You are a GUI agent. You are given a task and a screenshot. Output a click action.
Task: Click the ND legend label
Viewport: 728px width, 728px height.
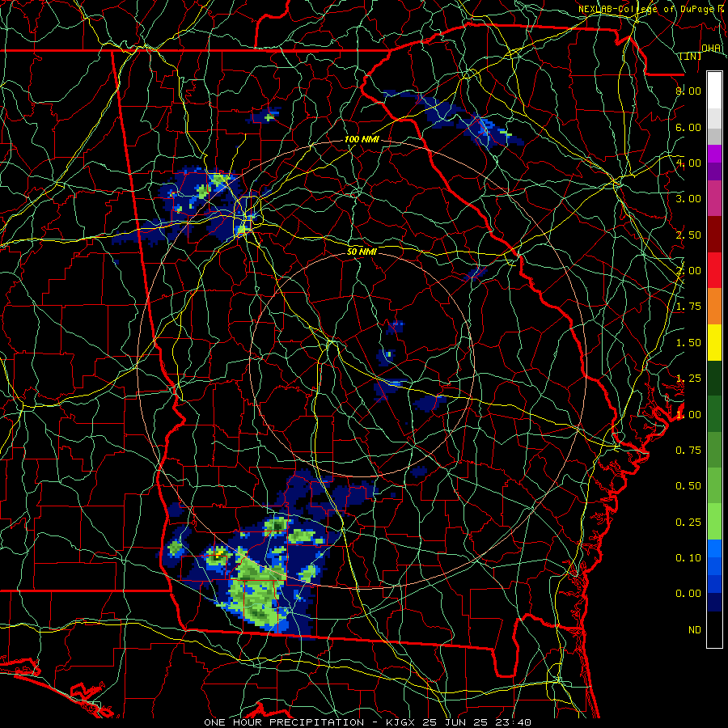[695, 630]
